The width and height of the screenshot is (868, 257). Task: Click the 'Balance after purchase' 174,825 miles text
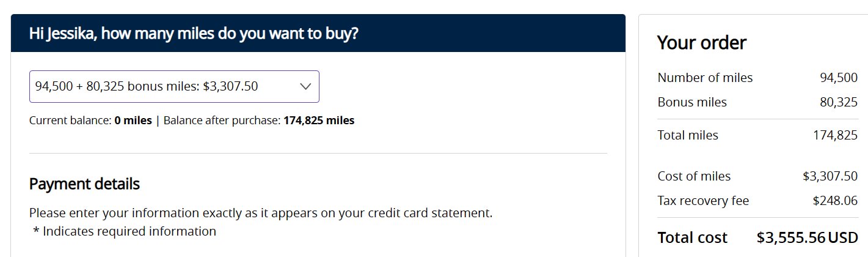tap(259, 121)
